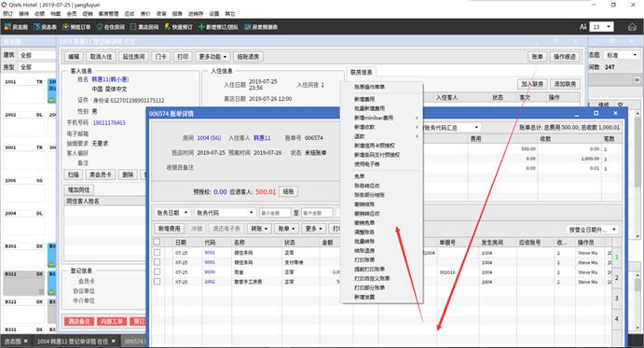Click 结账 button next to 500.01
This screenshot has height=348, width=644.
coord(288,191)
